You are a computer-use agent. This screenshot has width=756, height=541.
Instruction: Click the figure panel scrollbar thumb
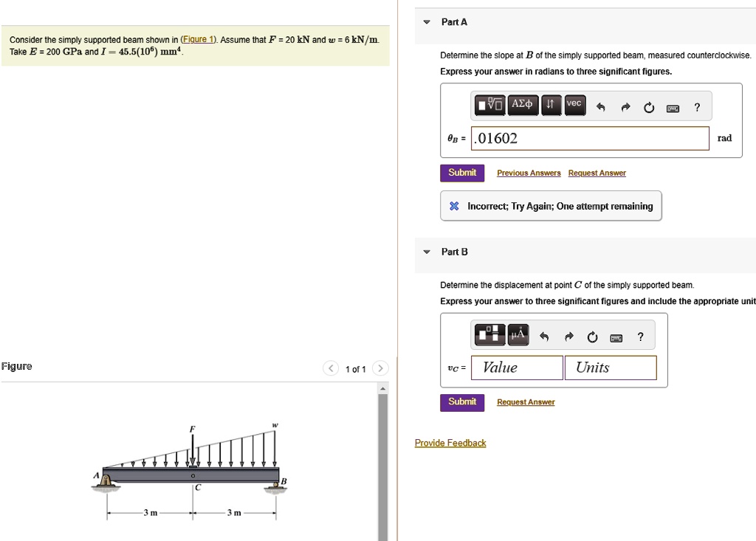[x=383, y=466]
